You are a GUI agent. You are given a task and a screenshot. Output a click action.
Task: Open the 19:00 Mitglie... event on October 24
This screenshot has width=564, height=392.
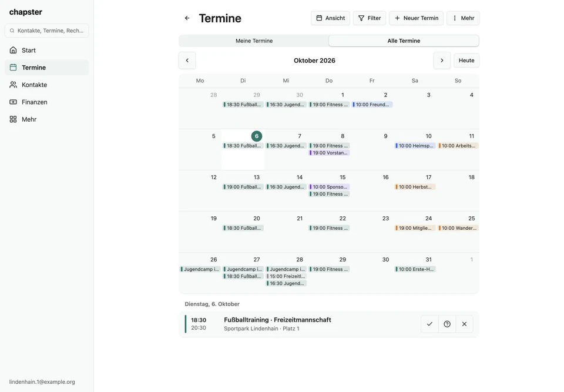click(415, 228)
